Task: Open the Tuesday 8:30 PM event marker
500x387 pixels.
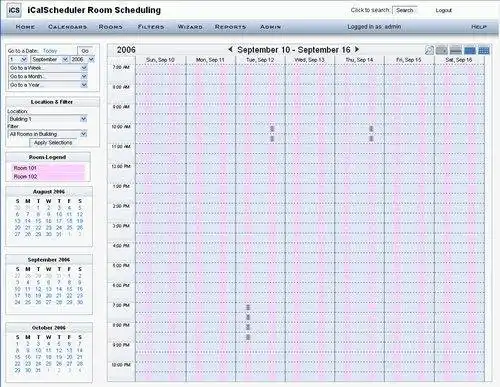Action: click(248, 337)
